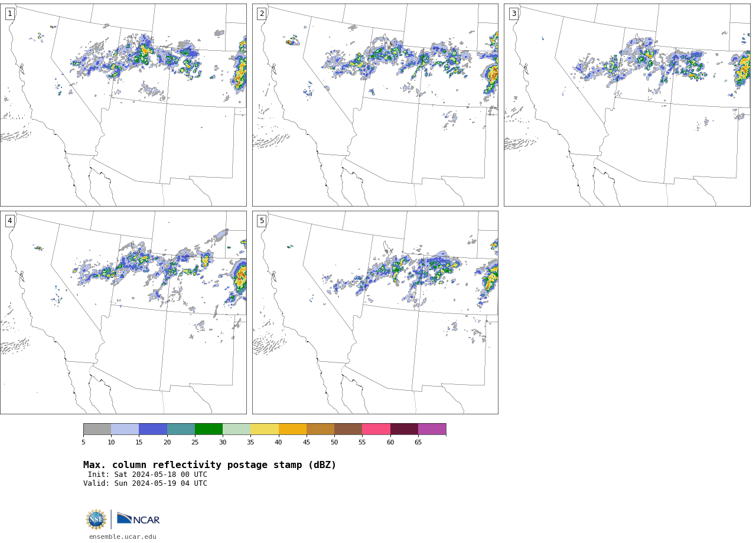Click the panel label number 3

pyautogui.click(x=513, y=14)
